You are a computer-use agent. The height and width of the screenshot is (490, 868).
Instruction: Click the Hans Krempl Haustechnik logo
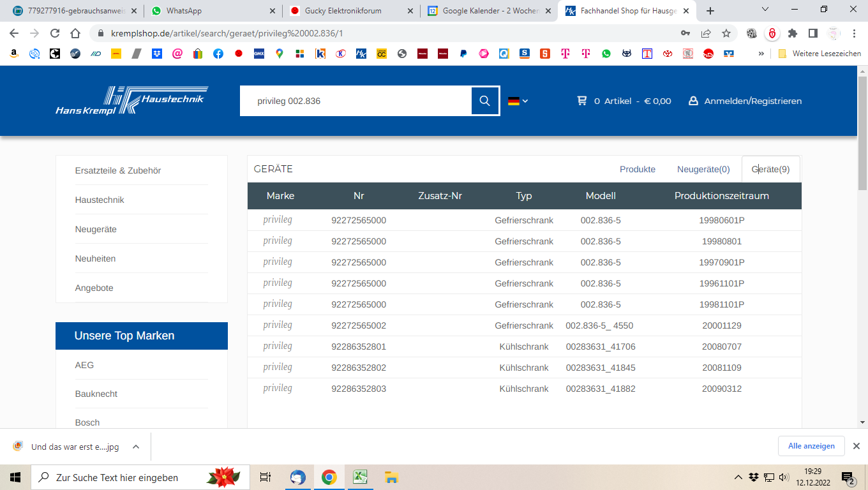(x=132, y=101)
